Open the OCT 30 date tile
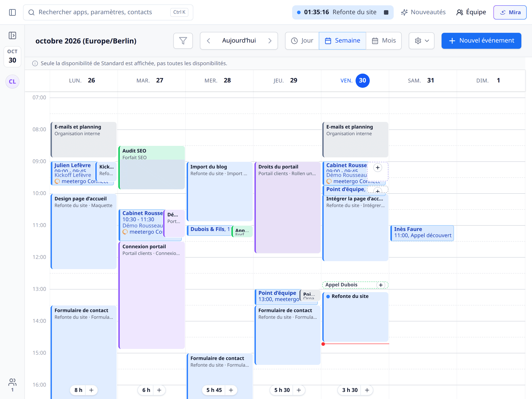 [x=12, y=57]
